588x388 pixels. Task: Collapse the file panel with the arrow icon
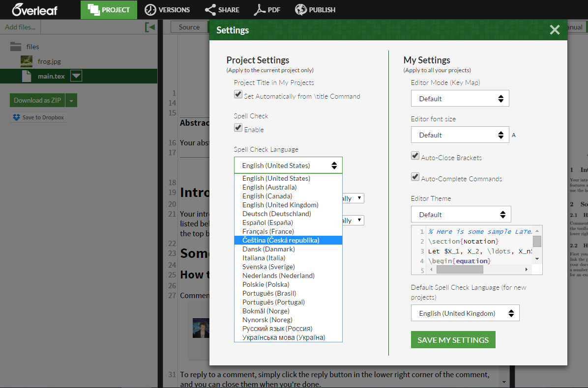[150, 27]
